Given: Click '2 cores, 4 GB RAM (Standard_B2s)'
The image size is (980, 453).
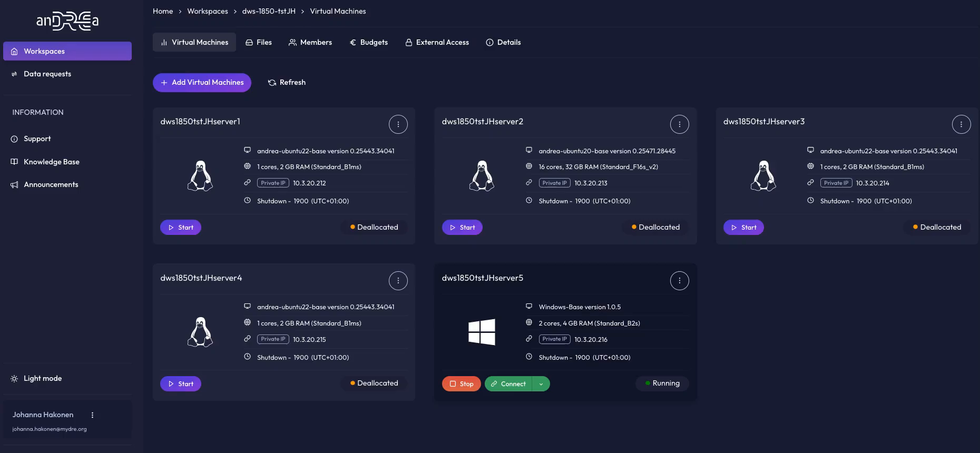Looking at the screenshot, I should (x=589, y=323).
